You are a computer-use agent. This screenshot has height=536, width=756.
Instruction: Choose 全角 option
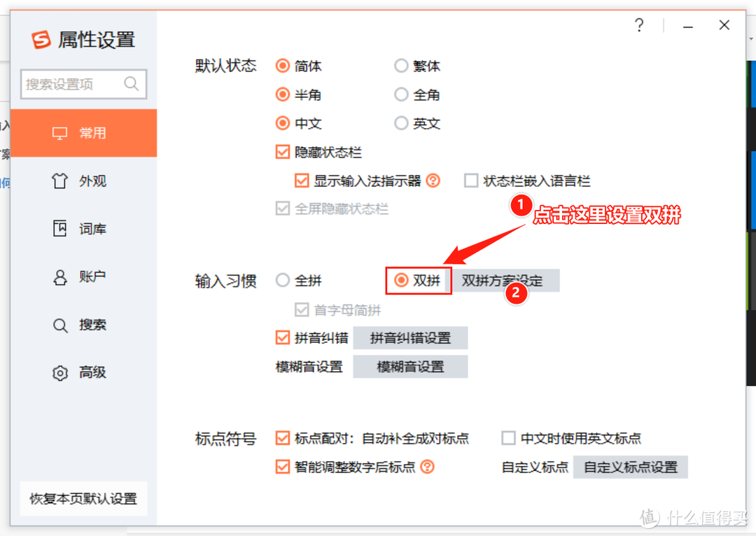click(401, 94)
